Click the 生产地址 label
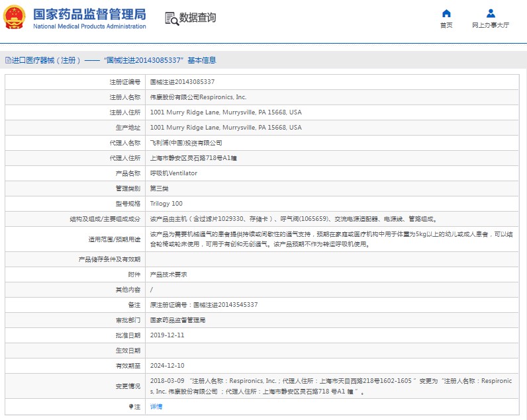527x420 pixels. [128, 128]
